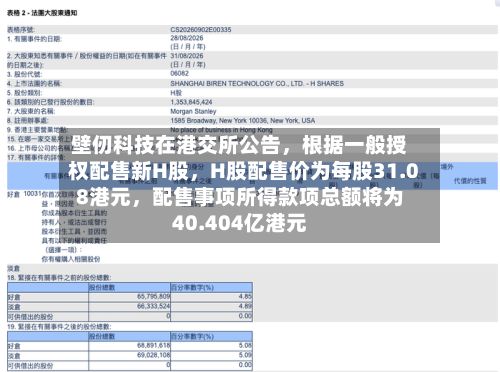Select percentage 5.09 in after-event table
The width and height of the screenshot is (500, 372).
(x=245, y=355)
